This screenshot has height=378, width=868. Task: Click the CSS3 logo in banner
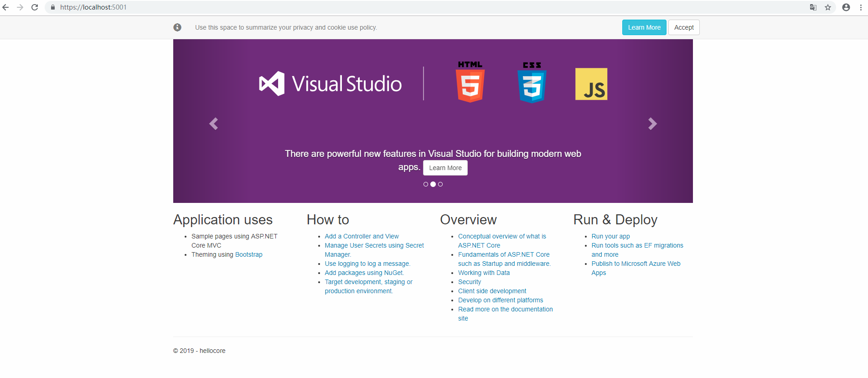click(x=532, y=83)
